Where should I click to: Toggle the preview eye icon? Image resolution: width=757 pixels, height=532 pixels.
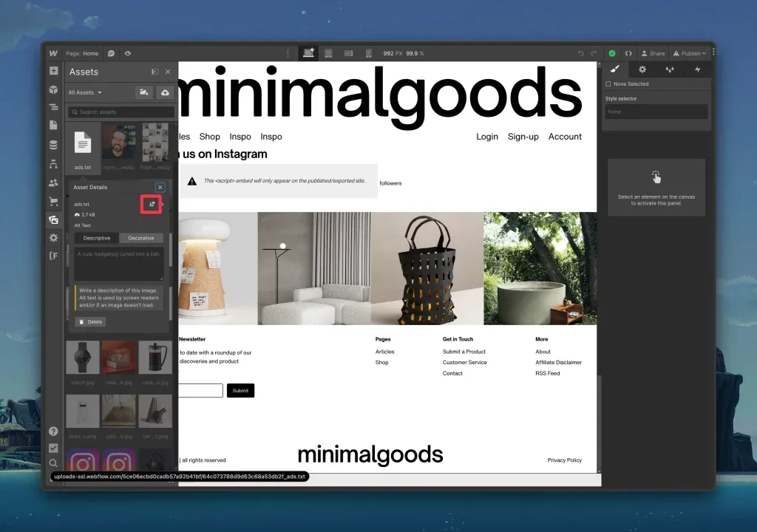[128, 54]
